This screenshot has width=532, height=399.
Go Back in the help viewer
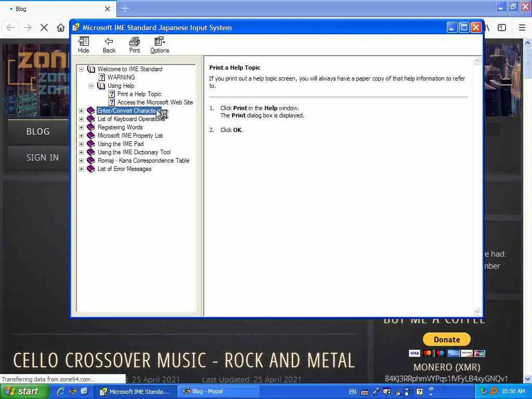point(109,45)
